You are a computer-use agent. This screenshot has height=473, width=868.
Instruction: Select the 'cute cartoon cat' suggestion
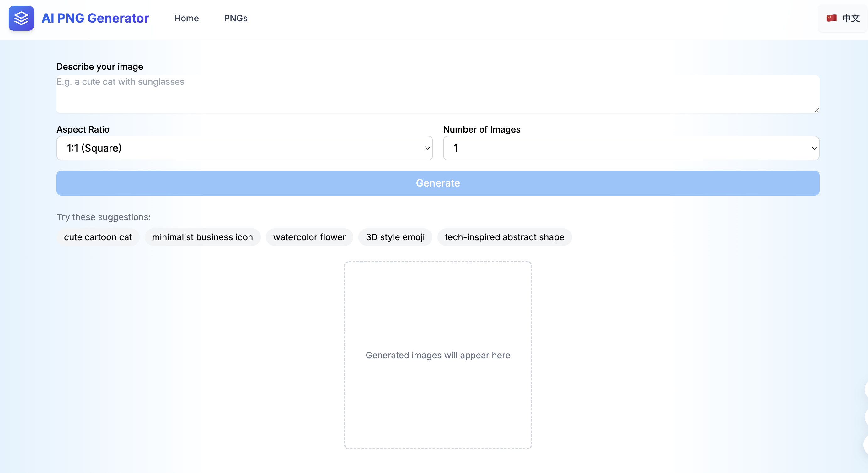(x=98, y=237)
